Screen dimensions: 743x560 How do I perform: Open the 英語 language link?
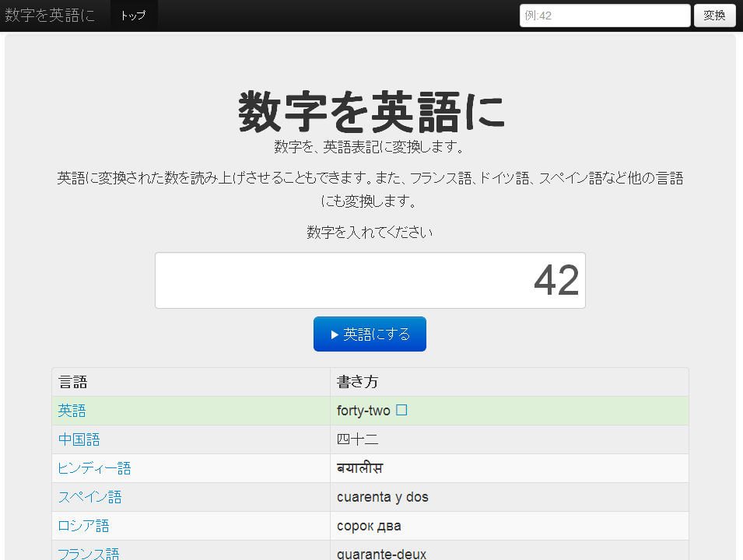tap(72, 411)
